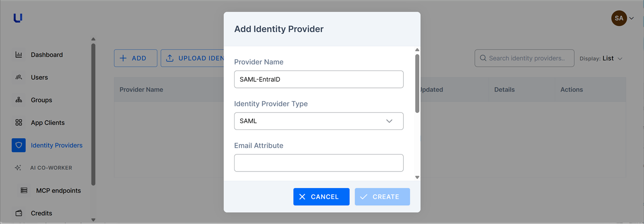Click the MCP endpoints server icon
Screen dimensions: 644x224
(x=24, y=190)
